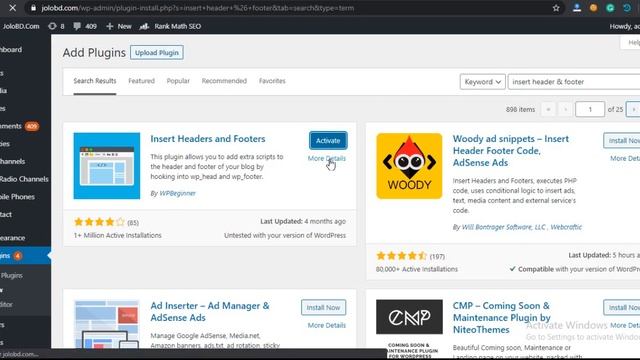Bookmark this page with the star icon

556,8
